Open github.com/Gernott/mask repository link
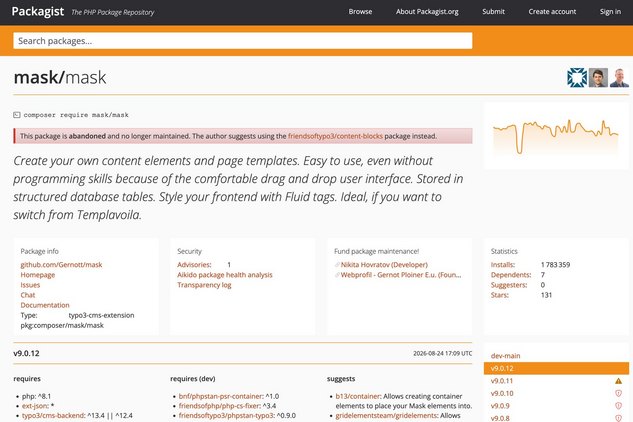 pyautogui.click(x=61, y=265)
